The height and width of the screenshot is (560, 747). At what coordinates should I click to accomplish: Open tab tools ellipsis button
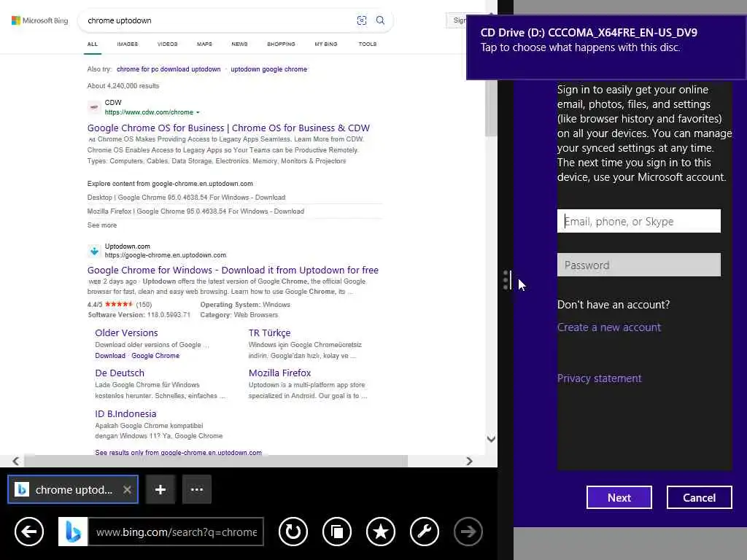pyautogui.click(x=197, y=489)
